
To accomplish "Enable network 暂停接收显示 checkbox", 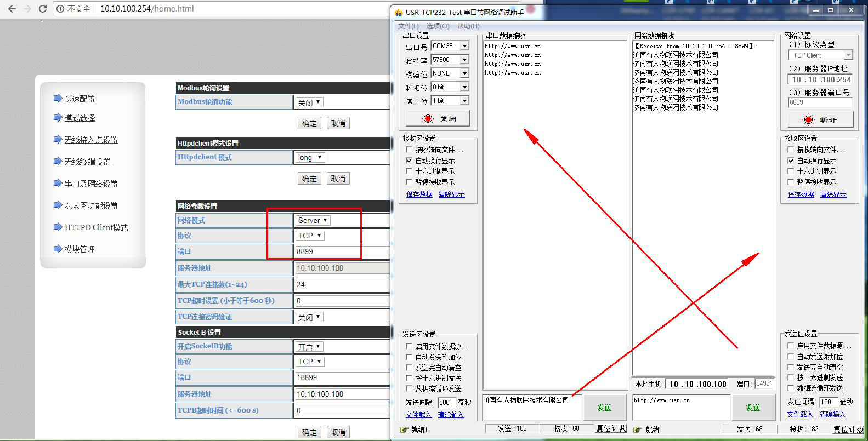I will (791, 182).
